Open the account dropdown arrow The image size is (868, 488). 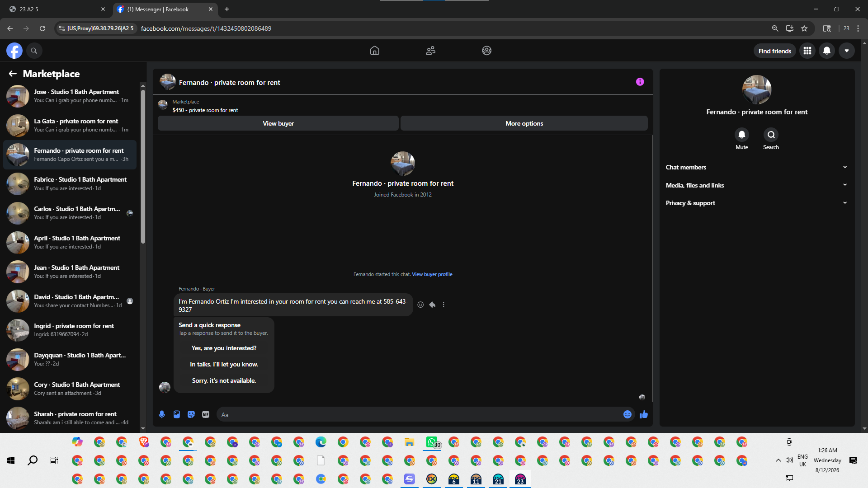847,51
